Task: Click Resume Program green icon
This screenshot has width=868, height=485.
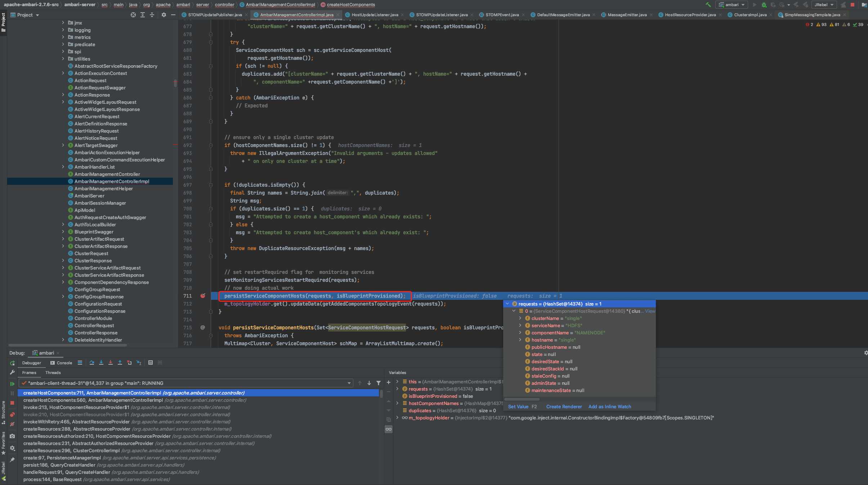Action: tap(12, 384)
